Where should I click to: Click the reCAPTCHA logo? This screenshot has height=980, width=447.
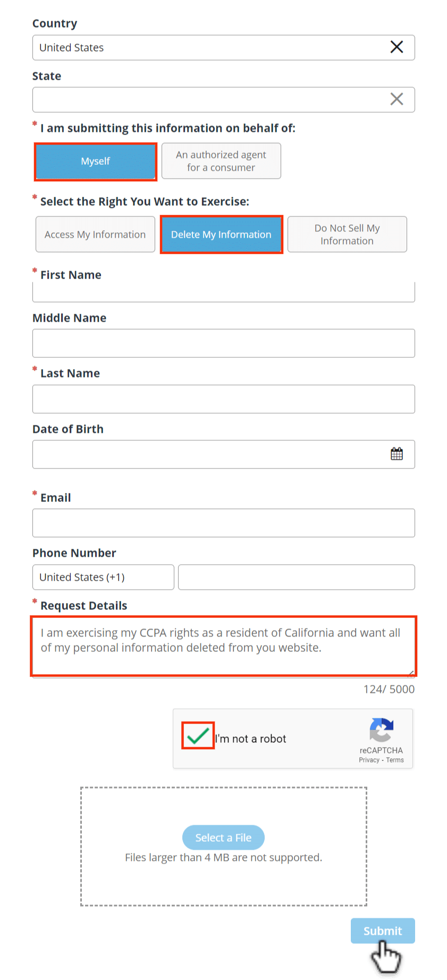(382, 730)
